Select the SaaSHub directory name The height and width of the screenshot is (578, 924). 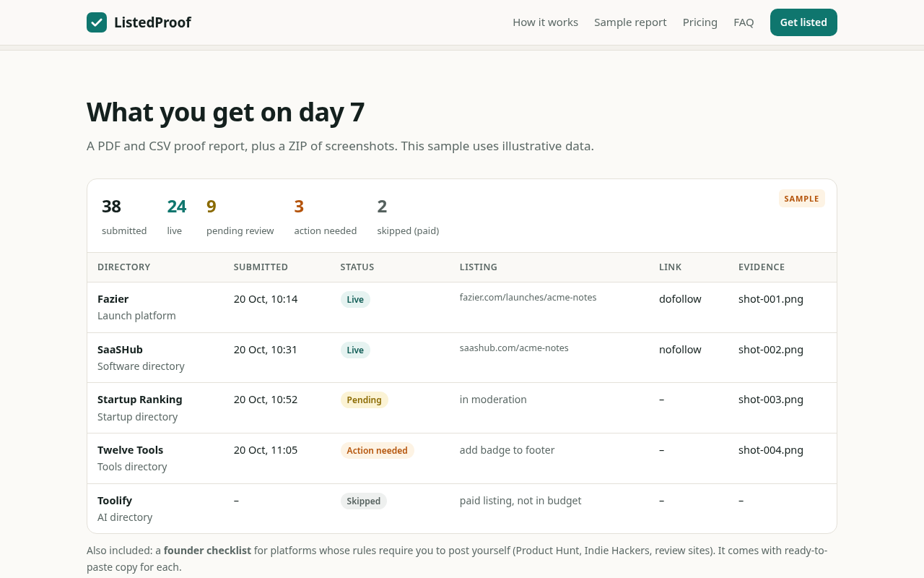120,350
